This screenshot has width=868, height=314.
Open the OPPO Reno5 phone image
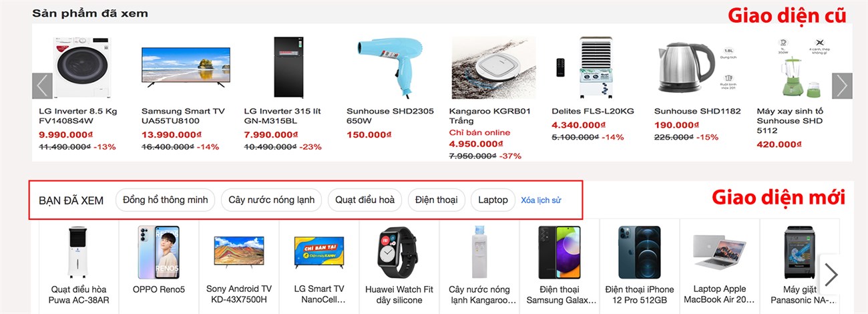click(158, 252)
